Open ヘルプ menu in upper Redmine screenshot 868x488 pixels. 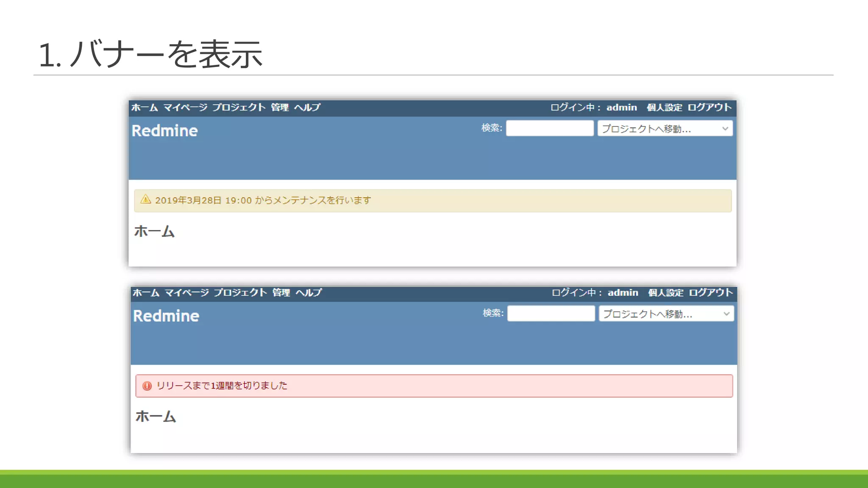coord(307,108)
